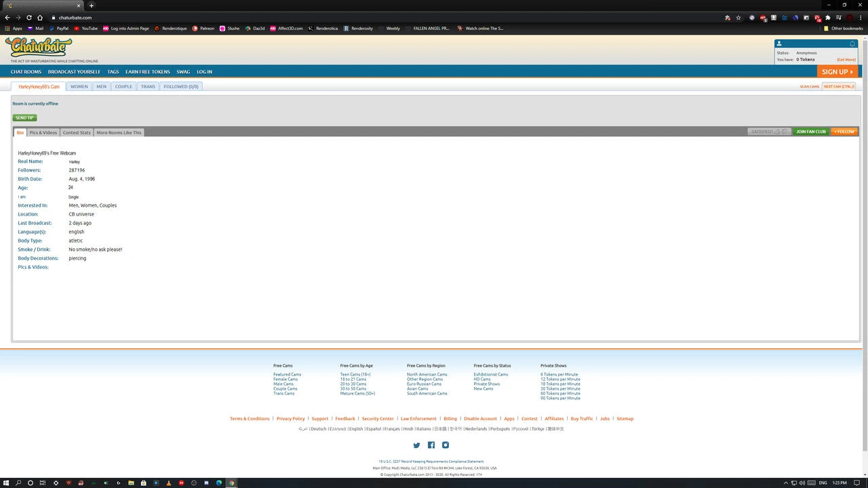Open the Apps bookmarks shortcut
This screenshot has width=868, height=488.
[14, 28]
